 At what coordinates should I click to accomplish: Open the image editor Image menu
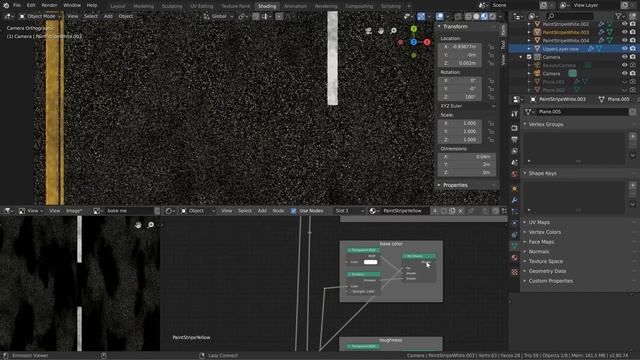[73, 211]
